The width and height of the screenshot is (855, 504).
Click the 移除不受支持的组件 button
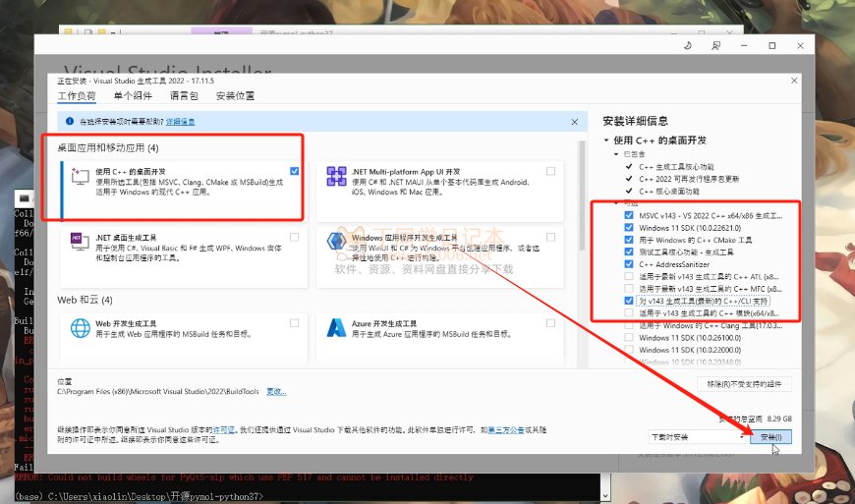click(x=744, y=383)
